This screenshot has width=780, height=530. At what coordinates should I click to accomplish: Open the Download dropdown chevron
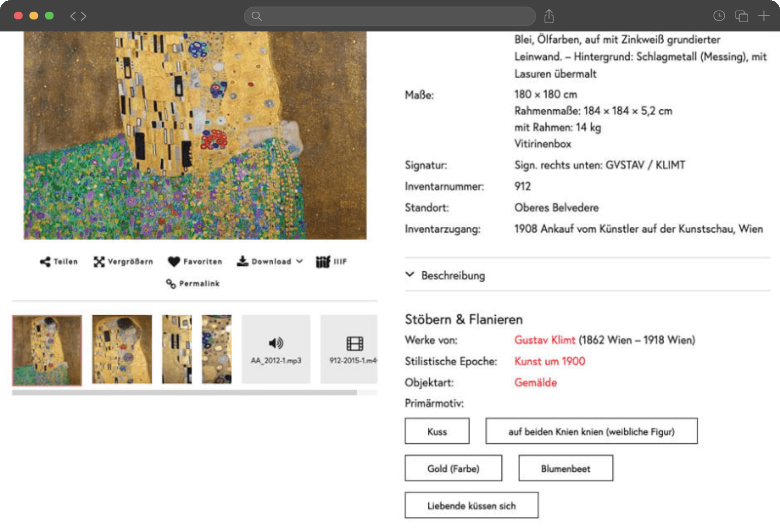click(x=299, y=261)
